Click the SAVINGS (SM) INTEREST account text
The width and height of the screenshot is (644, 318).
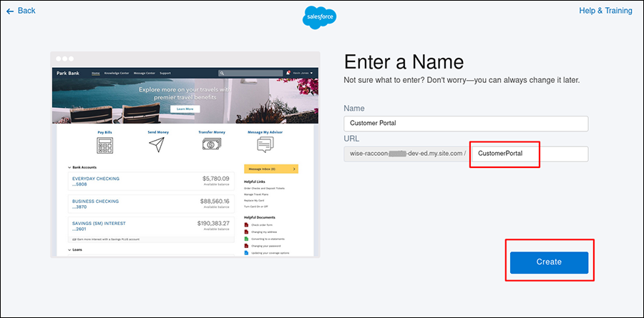[99, 224]
